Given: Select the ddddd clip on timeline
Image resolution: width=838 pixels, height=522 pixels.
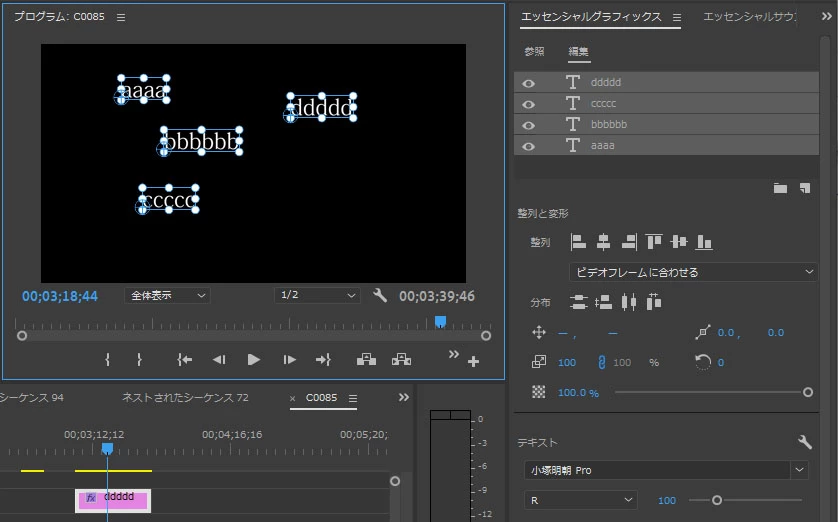Looking at the screenshot, I should tap(113, 501).
